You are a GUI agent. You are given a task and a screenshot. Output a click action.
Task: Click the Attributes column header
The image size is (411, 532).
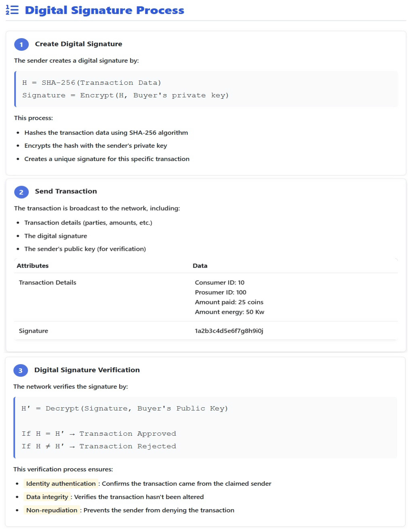tap(33, 266)
